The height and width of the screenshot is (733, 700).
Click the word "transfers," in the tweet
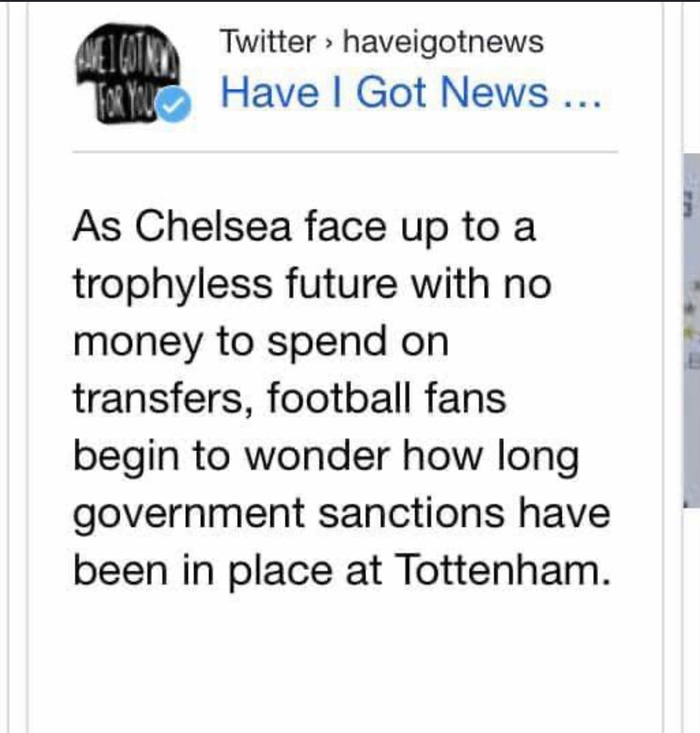point(163,399)
